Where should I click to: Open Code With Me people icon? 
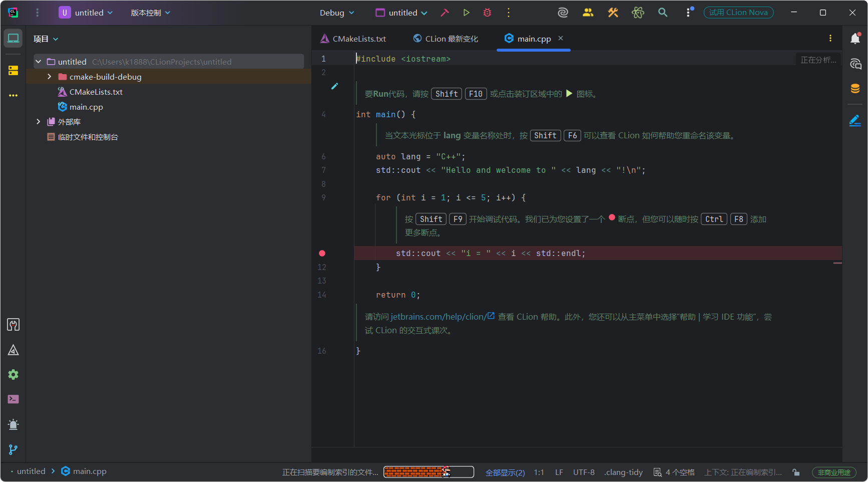(x=588, y=13)
